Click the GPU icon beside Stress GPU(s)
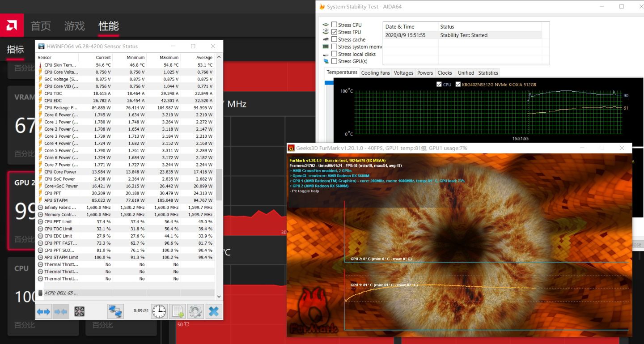 click(326, 61)
